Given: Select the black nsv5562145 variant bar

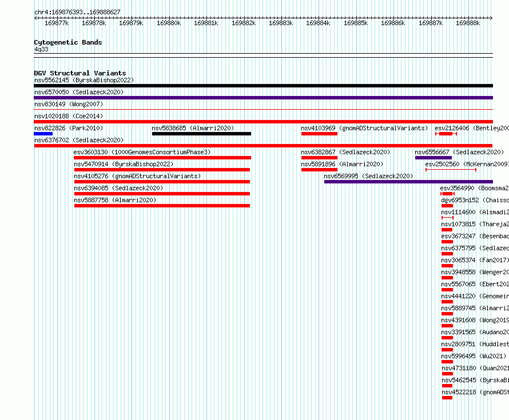Looking at the screenshot, I should point(263,86).
